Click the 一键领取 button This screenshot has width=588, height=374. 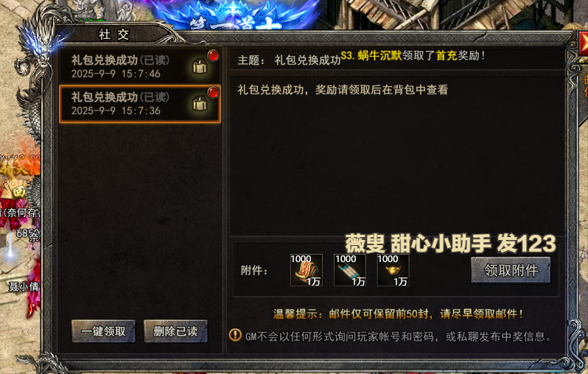coord(103,331)
